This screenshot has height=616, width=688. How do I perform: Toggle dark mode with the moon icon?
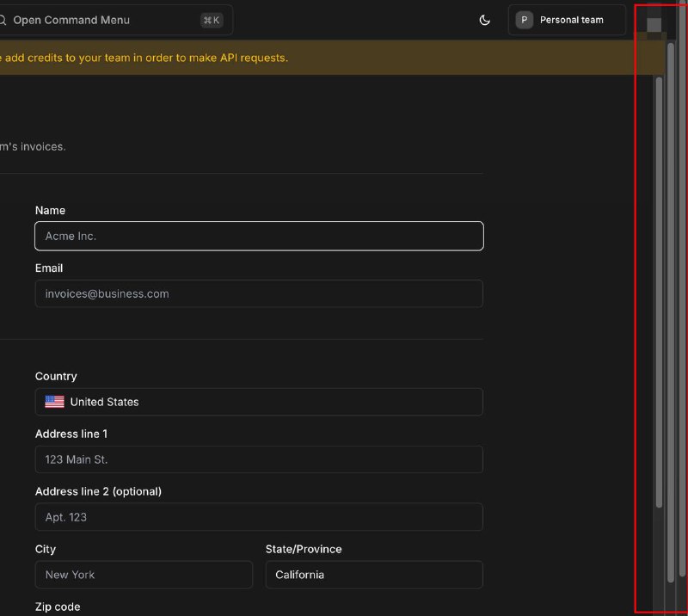[484, 20]
